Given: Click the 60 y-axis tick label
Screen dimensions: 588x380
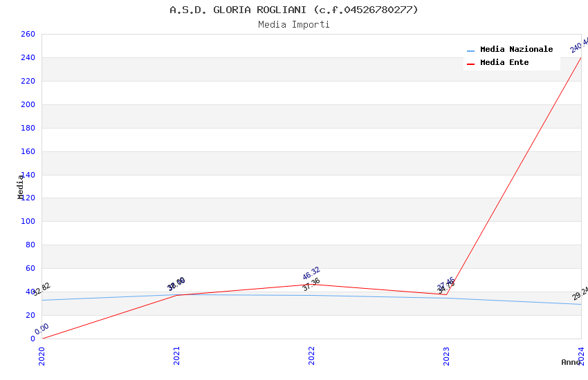Looking at the screenshot, I should point(30,269).
